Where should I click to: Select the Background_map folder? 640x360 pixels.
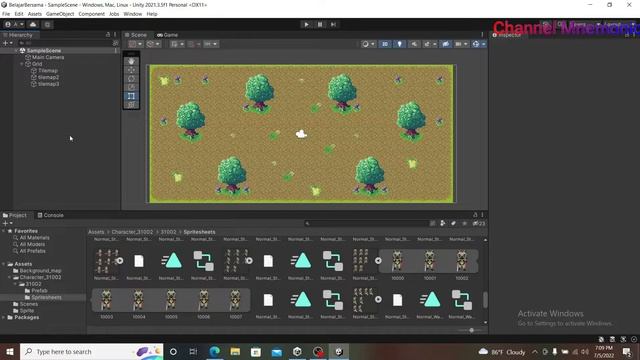[x=40, y=271]
